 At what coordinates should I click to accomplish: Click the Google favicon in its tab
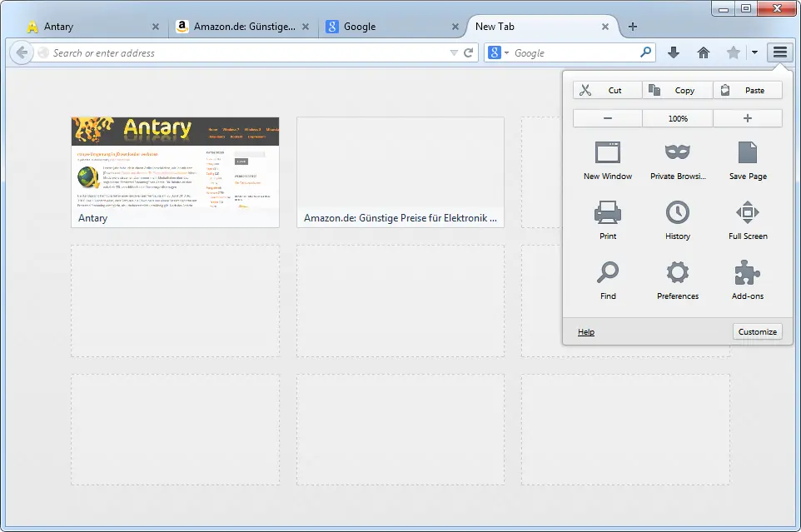coord(331,27)
